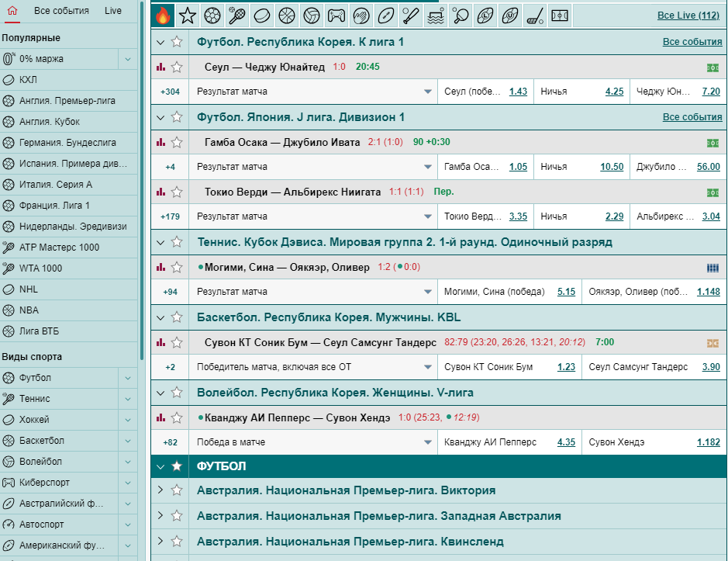Viewport: 728px width, 561px height.
Task: Open Англия. Премьер-лига in sidebar
Action: click(x=69, y=101)
